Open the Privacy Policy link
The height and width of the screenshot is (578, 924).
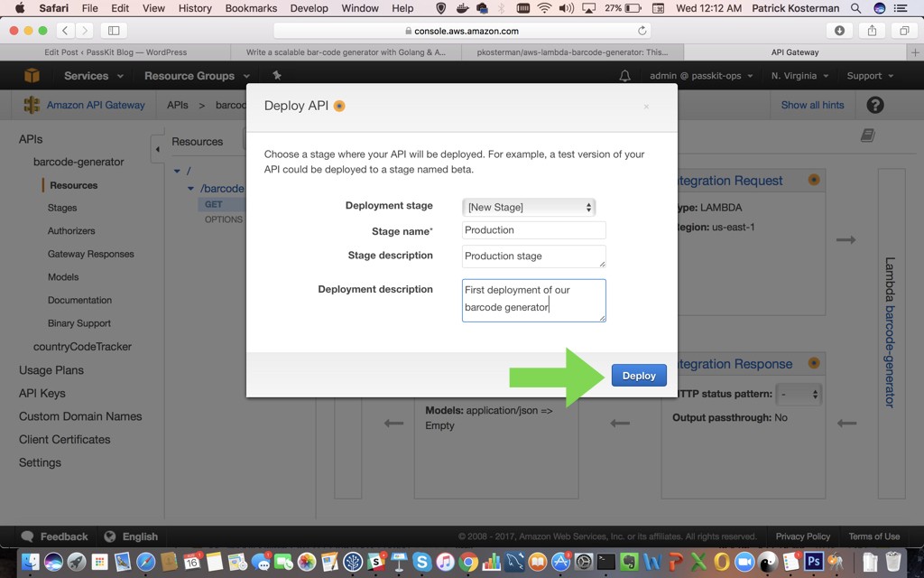802,536
